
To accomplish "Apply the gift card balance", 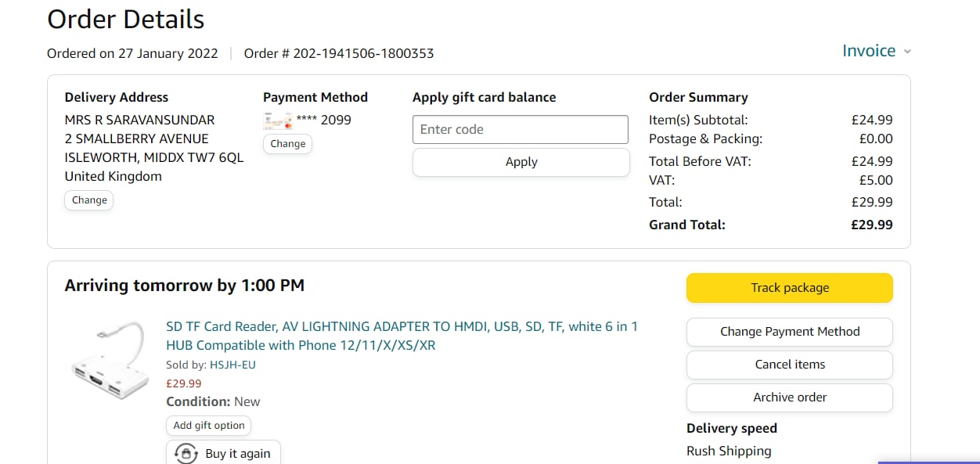I will point(521,162).
